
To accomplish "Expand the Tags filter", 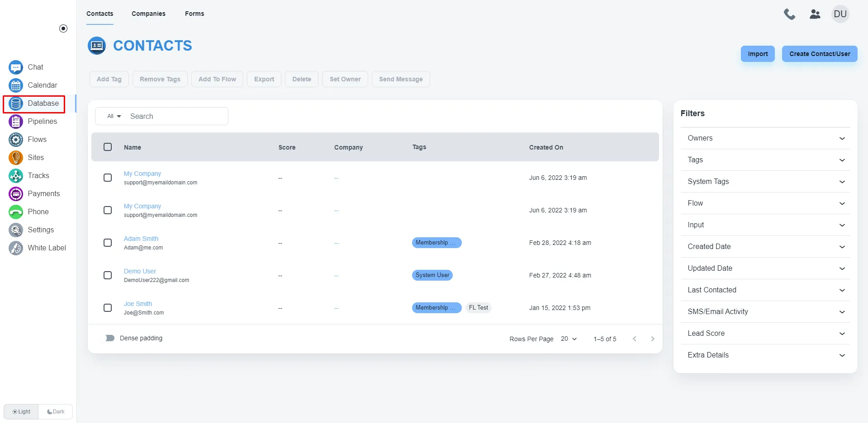I will point(765,160).
